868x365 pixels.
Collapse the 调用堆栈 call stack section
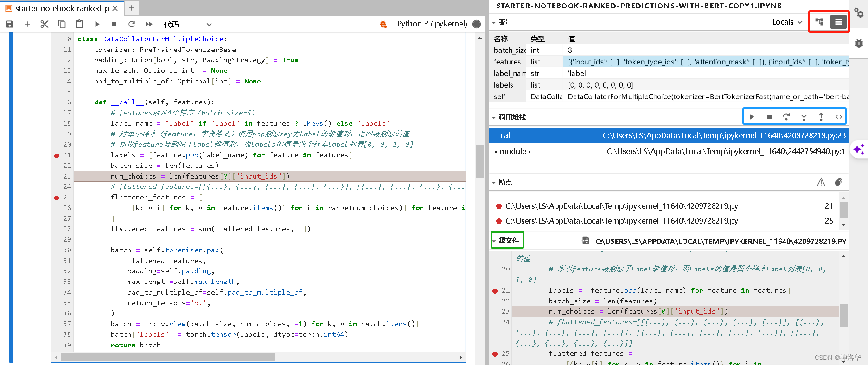coord(494,117)
